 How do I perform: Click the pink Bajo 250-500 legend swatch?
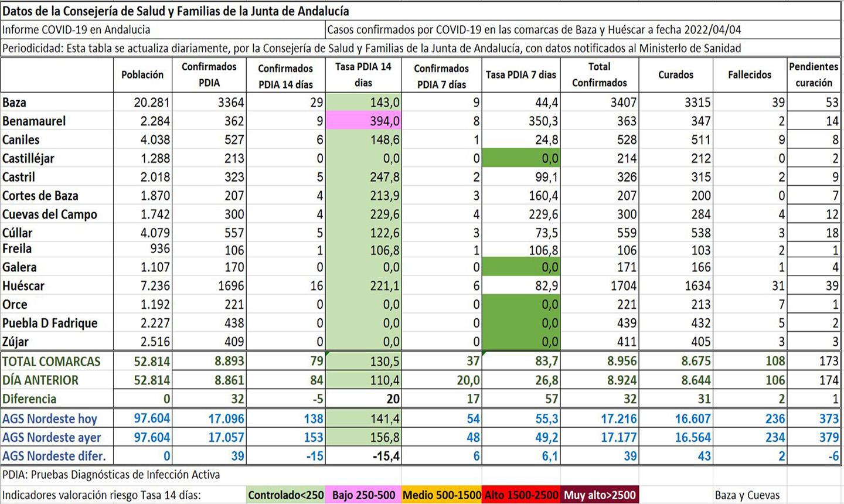[363, 495]
